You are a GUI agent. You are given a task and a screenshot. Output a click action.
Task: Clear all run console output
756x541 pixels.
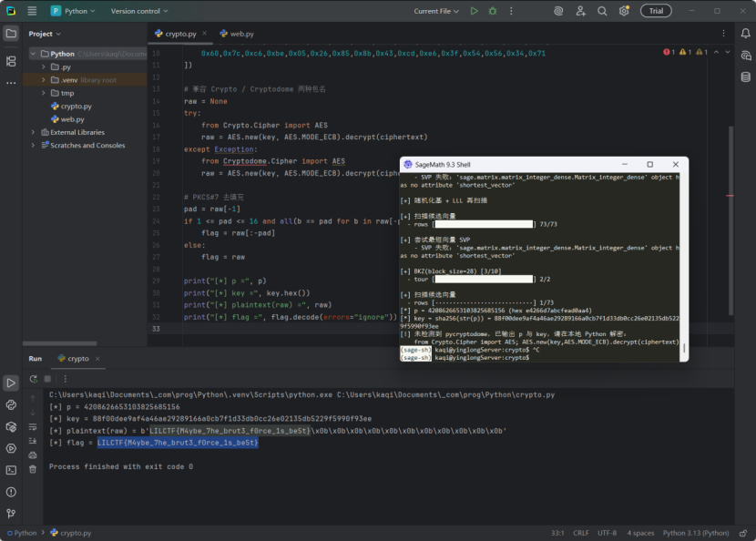[x=33, y=468]
